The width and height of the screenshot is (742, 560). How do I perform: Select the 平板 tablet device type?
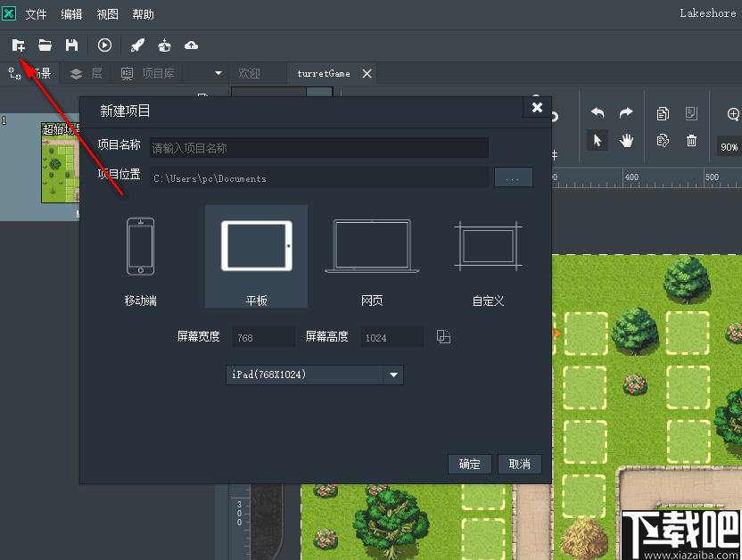point(257,257)
